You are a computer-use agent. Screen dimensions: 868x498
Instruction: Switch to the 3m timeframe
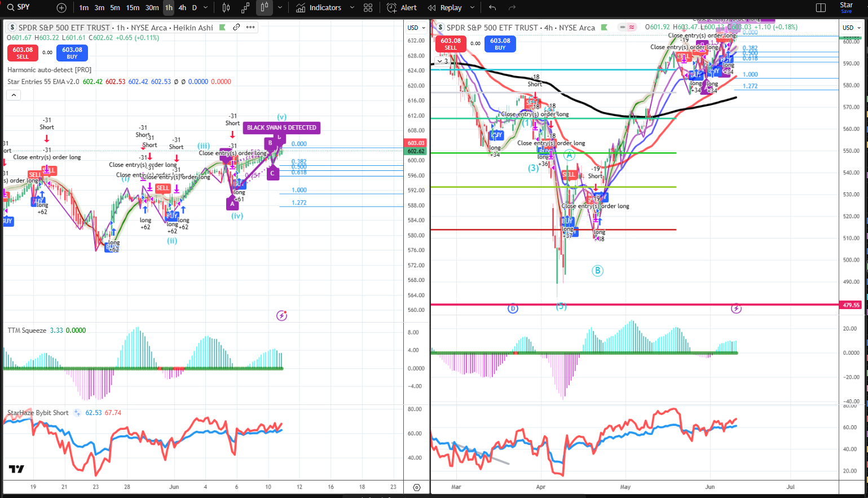pos(99,8)
